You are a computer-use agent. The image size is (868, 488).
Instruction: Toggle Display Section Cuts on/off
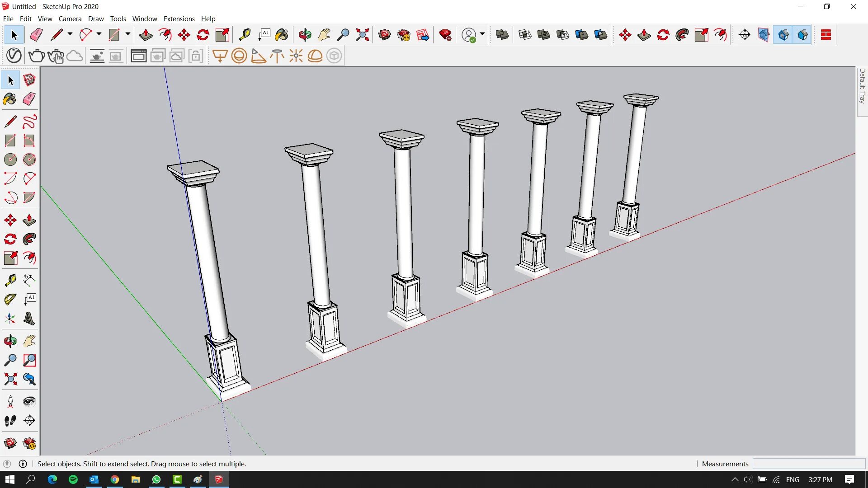pyautogui.click(x=783, y=35)
